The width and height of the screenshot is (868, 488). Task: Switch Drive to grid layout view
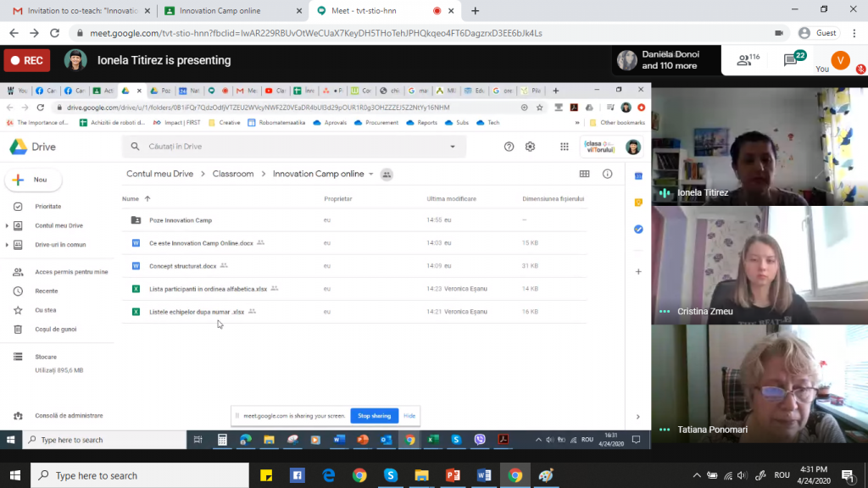pos(584,174)
